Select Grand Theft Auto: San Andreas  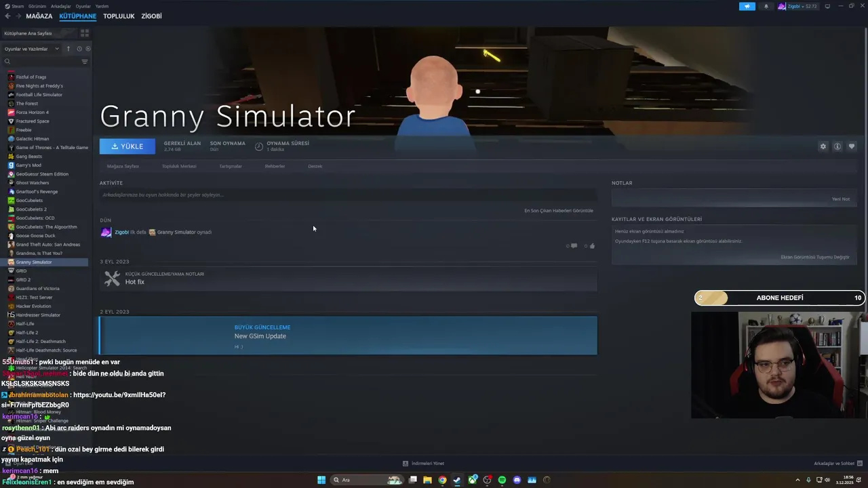48,245
